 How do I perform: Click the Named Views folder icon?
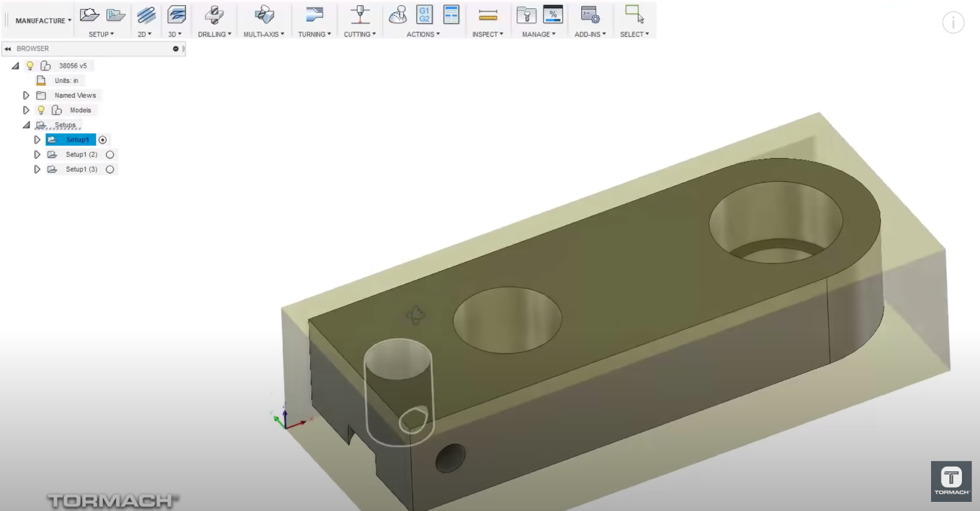42,96
